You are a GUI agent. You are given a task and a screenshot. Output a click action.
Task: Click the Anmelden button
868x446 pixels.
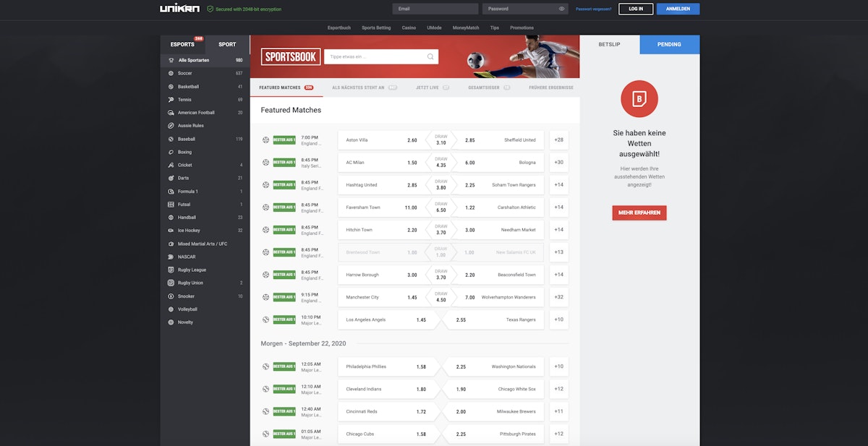pos(678,9)
